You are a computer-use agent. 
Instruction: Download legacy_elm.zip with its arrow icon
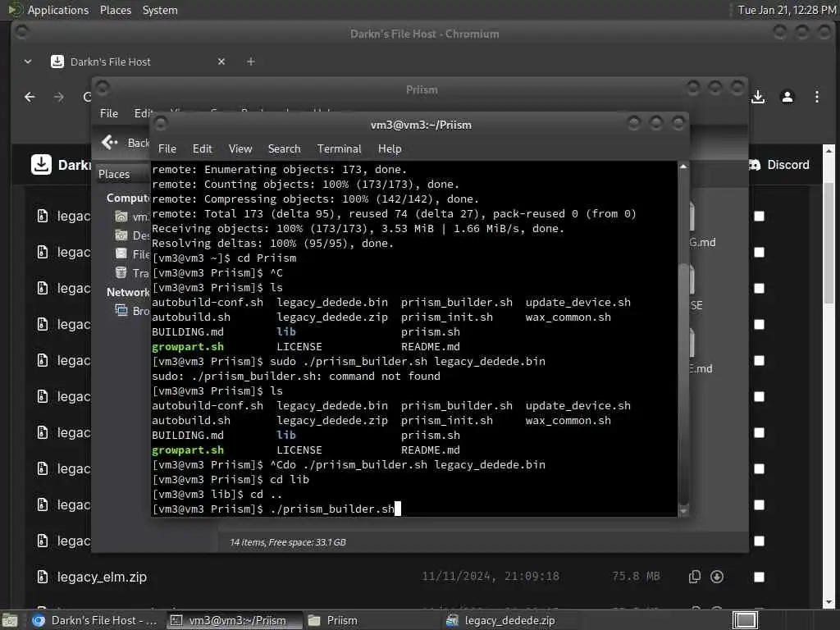pyautogui.click(x=717, y=577)
